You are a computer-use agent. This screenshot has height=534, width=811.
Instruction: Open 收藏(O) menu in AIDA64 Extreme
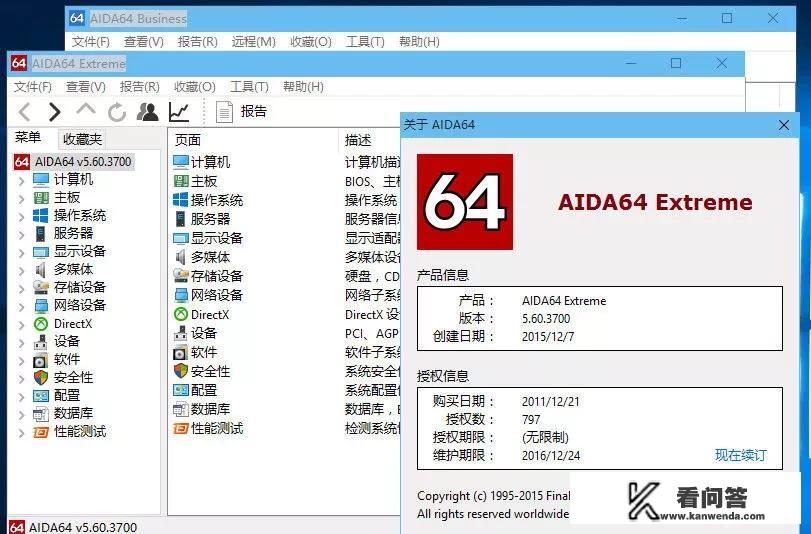click(x=194, y=87)
